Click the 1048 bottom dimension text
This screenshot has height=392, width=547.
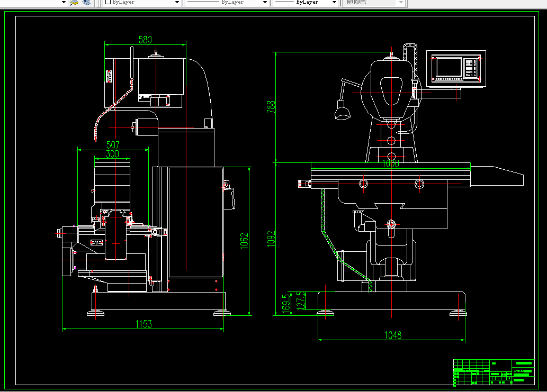pyautogui.click(x=393, y=335)
